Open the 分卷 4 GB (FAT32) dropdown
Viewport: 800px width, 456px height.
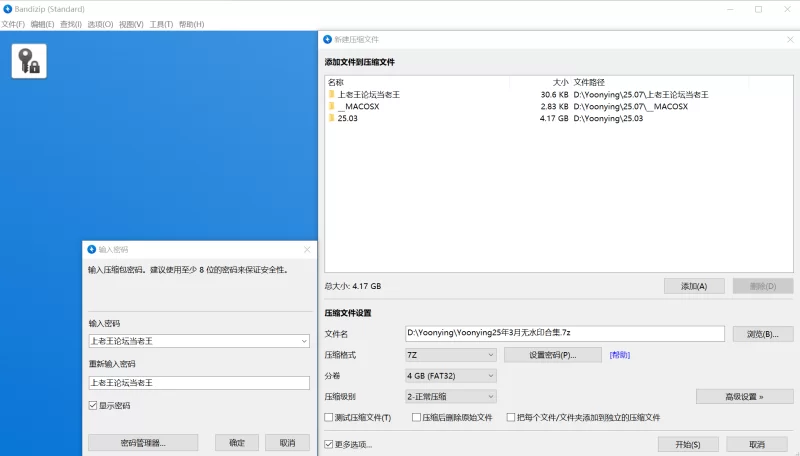pos(451,376)
